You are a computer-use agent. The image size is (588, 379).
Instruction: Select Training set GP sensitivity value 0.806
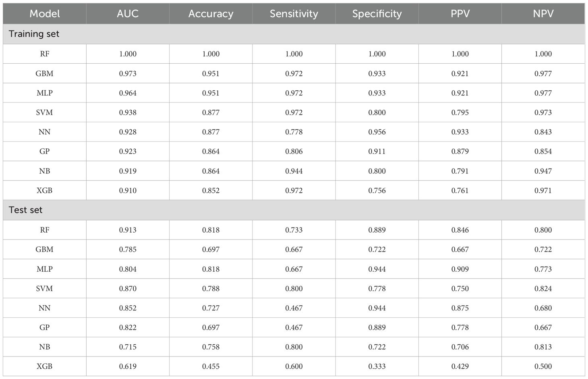[294, 152]
